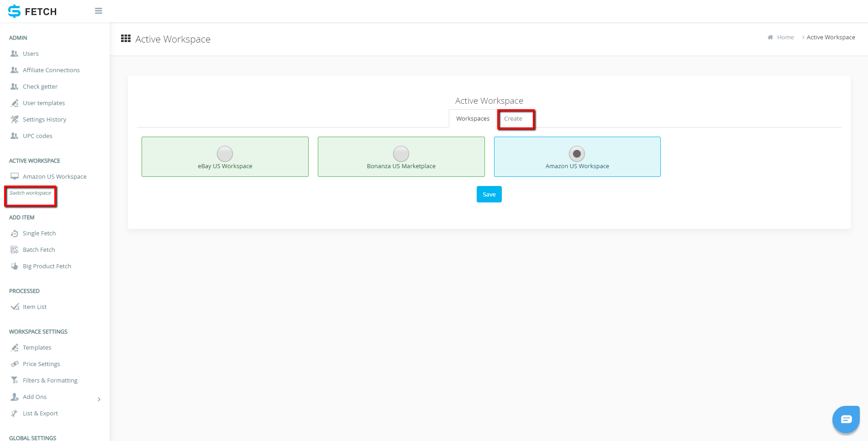This screenshot has height=441, width=868.
Task: Click the Item List checkmark icon
Action: [x=15, y=307]
